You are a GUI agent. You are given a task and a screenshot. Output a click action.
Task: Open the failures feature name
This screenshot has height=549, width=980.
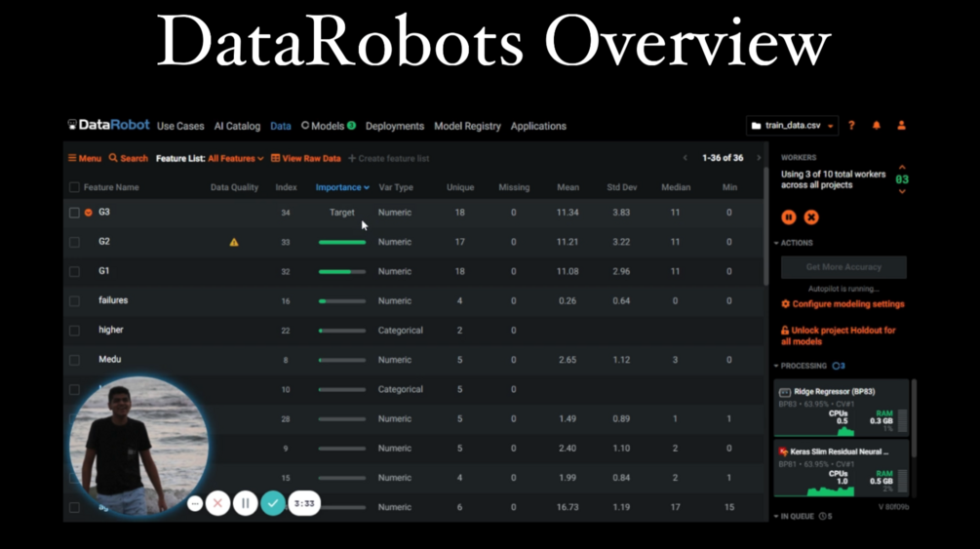pyautogui.click(x=113, y=300)
